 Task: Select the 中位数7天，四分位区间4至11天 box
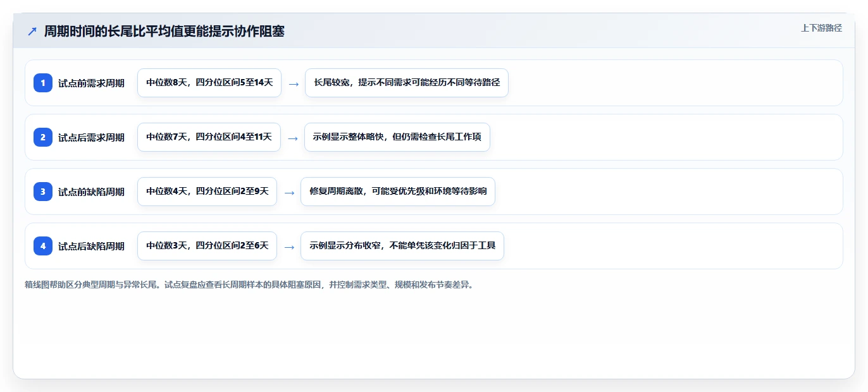[209, 137]
